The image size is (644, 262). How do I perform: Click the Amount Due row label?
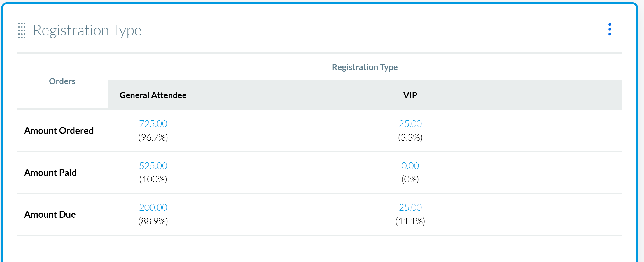[50, 215]
